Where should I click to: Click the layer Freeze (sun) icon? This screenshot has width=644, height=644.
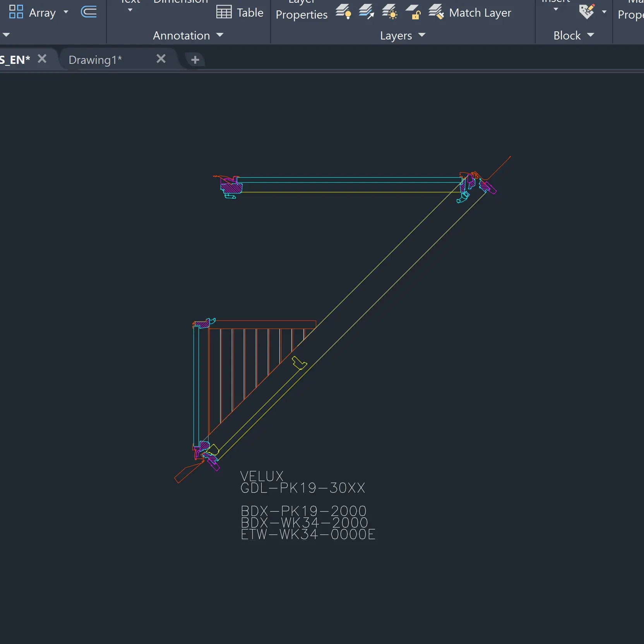tap(390, 12)
